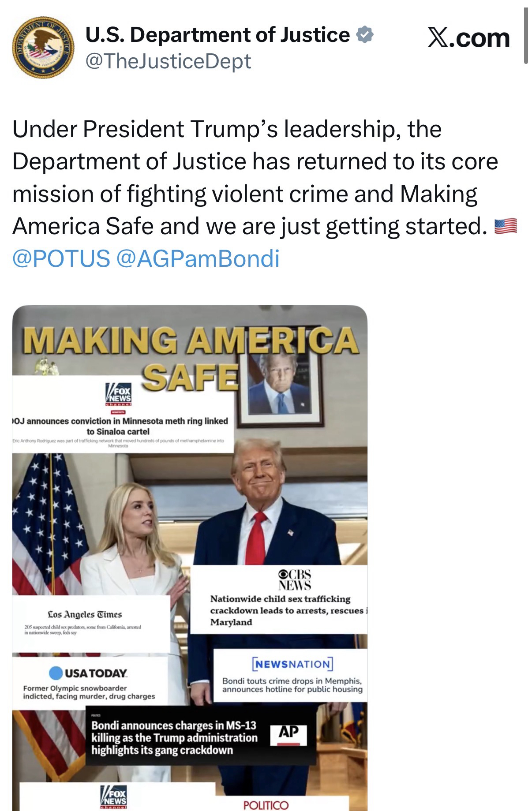The width and height of the screenshot is (532, 811).
Task: Open the @AGPamBondi mention
Action: (x=198, y=258)
